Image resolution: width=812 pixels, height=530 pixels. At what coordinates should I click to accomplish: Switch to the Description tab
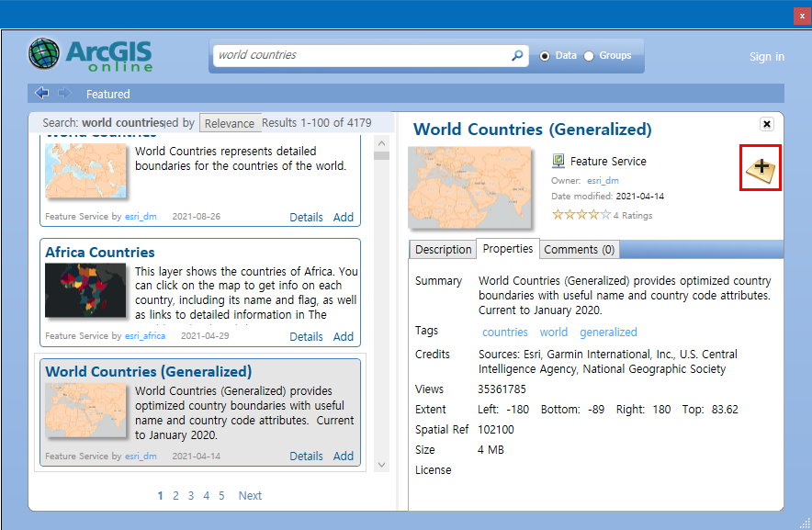point(443,250)
